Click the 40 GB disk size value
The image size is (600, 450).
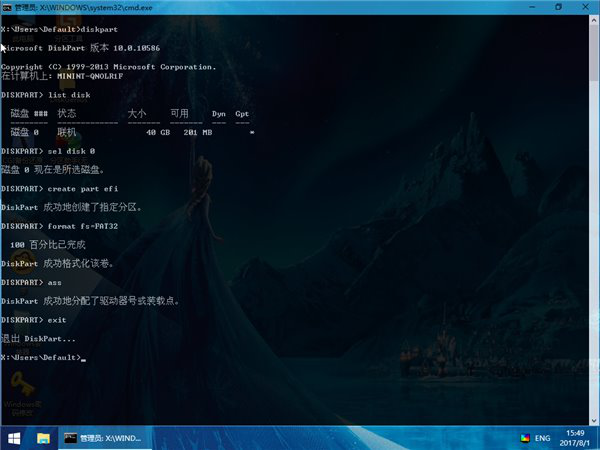[157, 132]
